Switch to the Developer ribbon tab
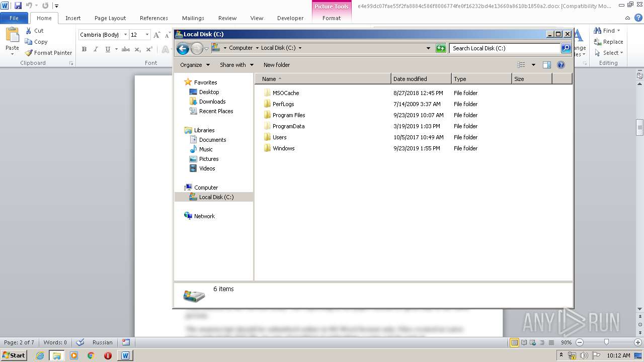 click(x=290, y=18)
